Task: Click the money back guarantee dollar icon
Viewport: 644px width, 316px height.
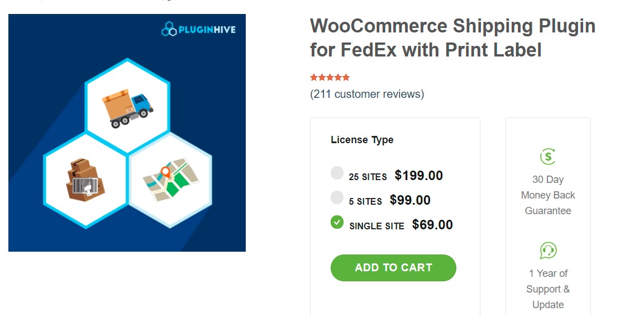Action: click(x=548, y=156)
